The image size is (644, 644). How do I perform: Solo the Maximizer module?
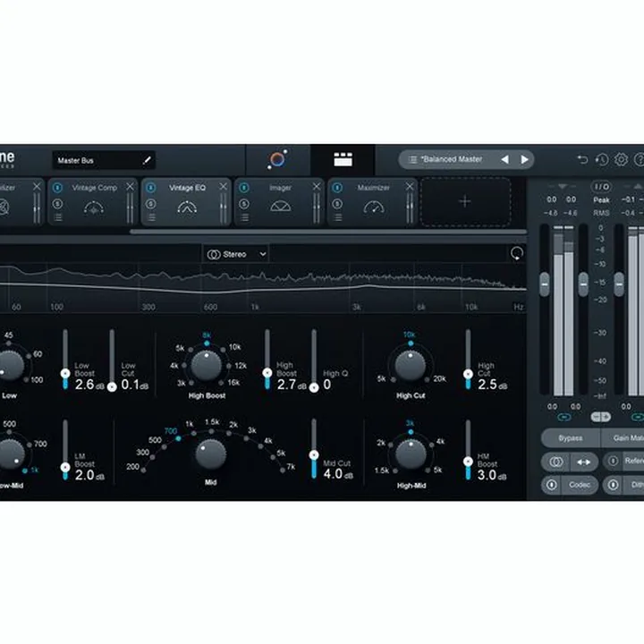click(337, 204)
